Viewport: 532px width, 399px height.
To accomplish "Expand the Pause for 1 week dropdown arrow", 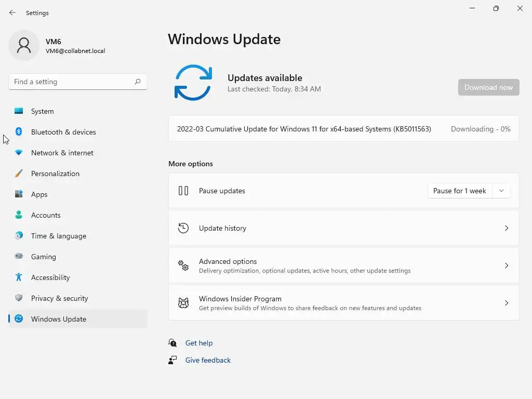I will coord(501,191).
